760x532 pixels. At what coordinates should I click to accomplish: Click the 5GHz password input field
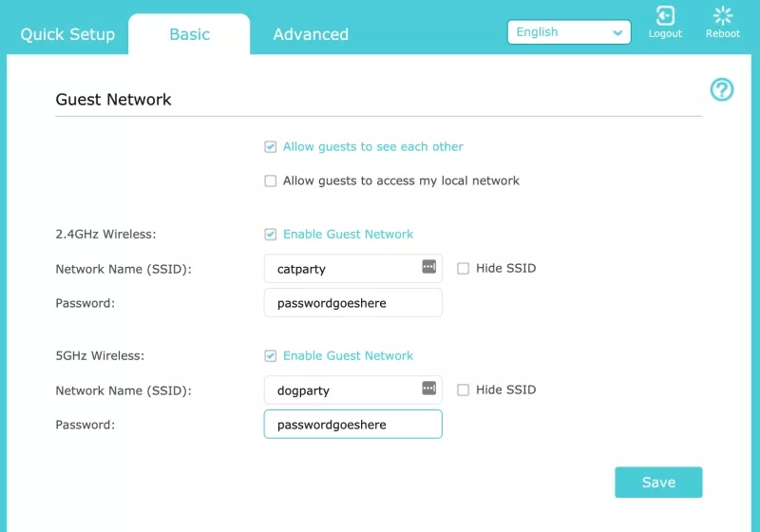click(x=352, y=425)
